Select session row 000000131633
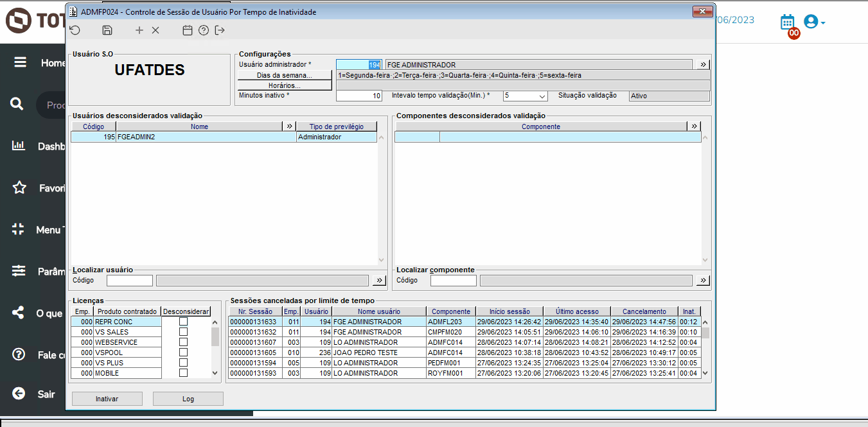This screenshot has width=868, height=427. tap(465, 322)
